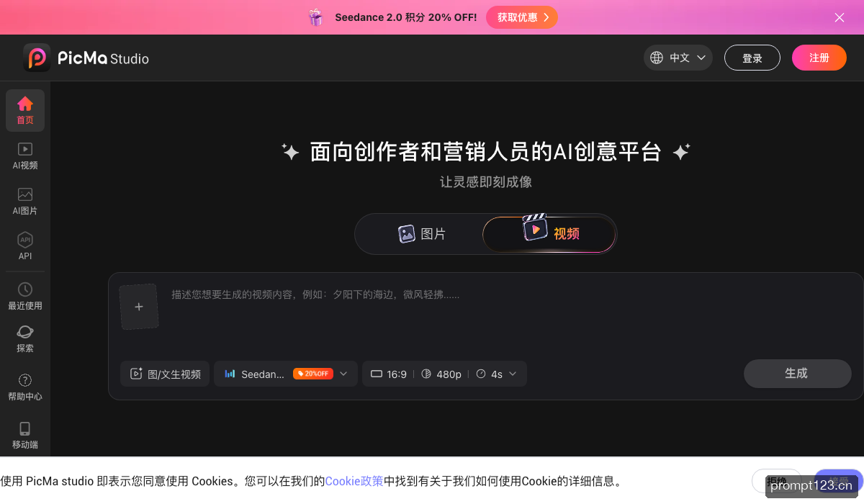The width and height of the screenshot is (864, 504).
Task: Close the Seedance promo banner
Action: pyautogui.click(x=840, y=17)
